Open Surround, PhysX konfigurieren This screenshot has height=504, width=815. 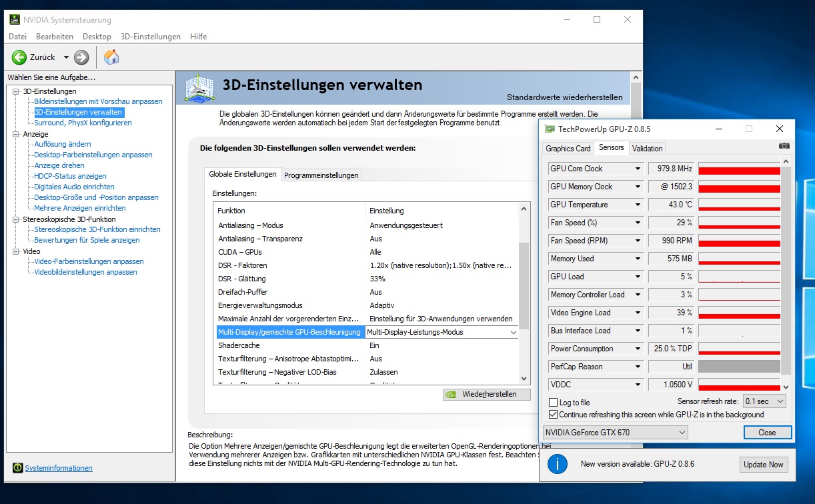[x=83, y=123]
